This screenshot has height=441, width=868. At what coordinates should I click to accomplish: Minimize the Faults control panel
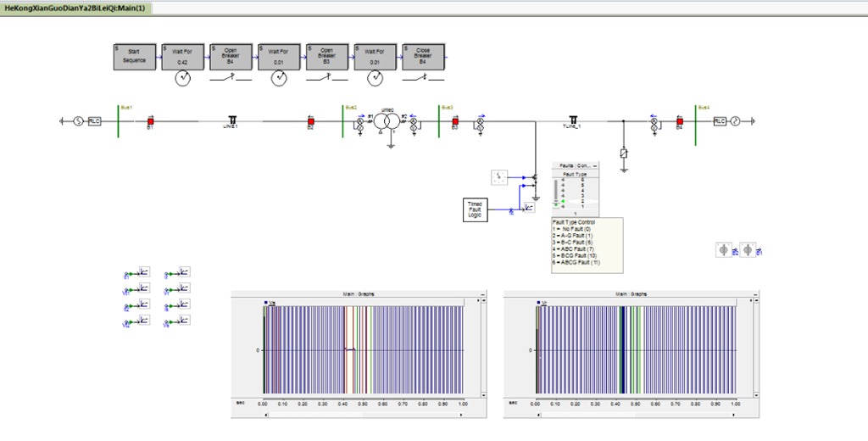pos(595,165)
